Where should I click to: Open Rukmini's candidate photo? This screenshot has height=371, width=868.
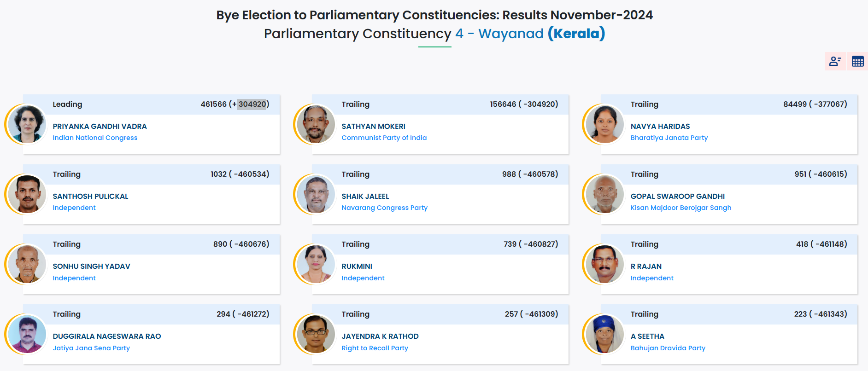(316, 264)
